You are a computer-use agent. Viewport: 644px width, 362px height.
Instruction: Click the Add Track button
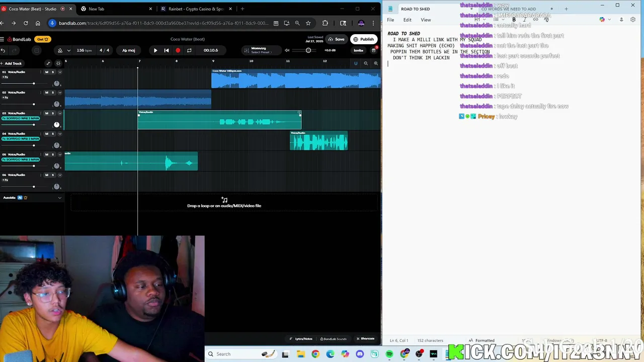coord(11,63)
